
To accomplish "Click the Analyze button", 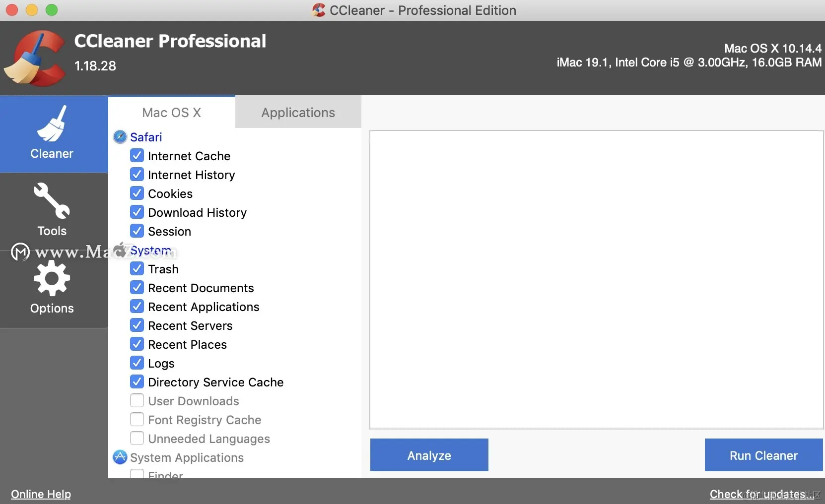I will (429, 455).
